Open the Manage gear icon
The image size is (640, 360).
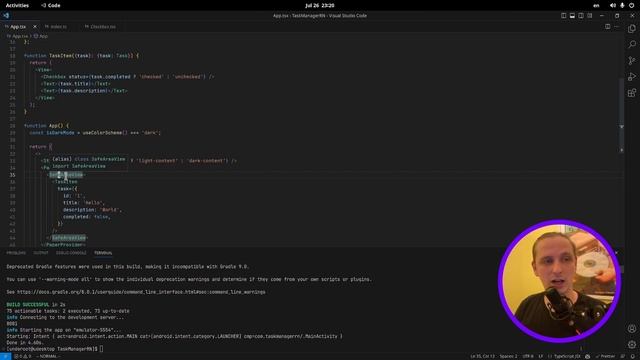click(x=632, y=344)
